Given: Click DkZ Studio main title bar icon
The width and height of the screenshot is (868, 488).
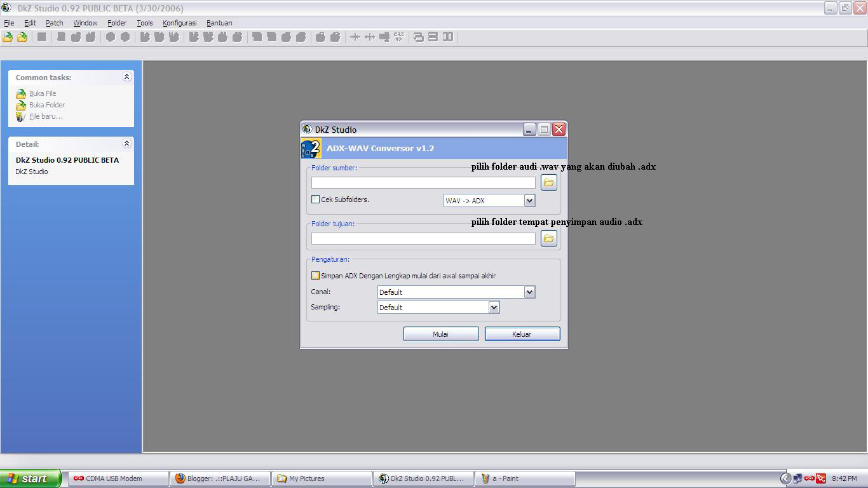Looking at the screenshot, I should coord(6,8).
